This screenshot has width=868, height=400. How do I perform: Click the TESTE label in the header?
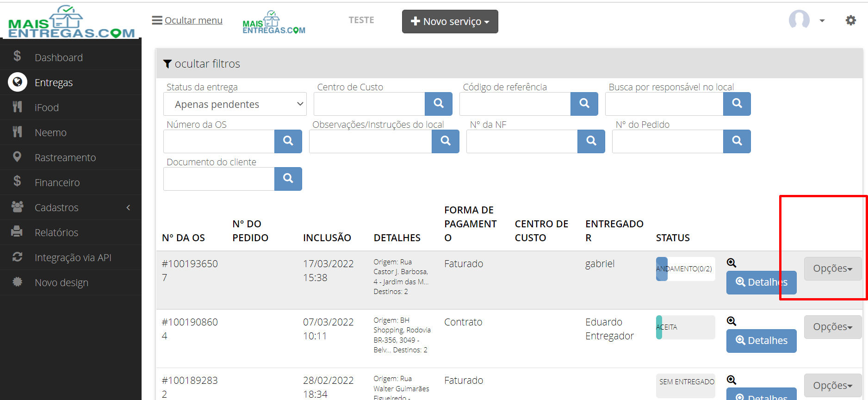[x=361, y=20]
